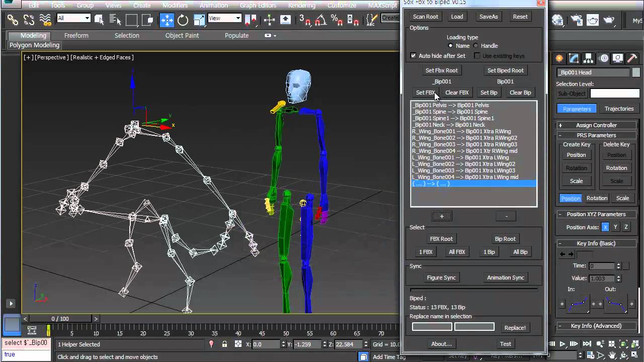This screenshot has width=644, height=362.
Task: Open the Trajectories tab in Motion panel
Action: 619,109
